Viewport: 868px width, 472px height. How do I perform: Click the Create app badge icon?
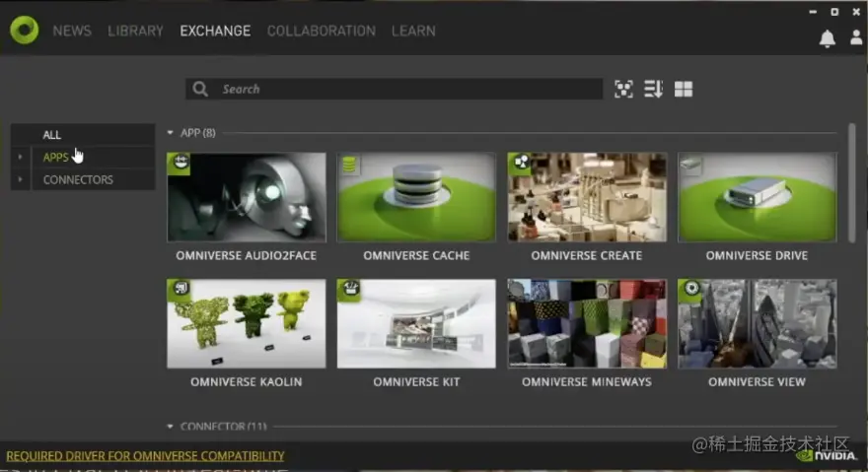click(521, 164)
